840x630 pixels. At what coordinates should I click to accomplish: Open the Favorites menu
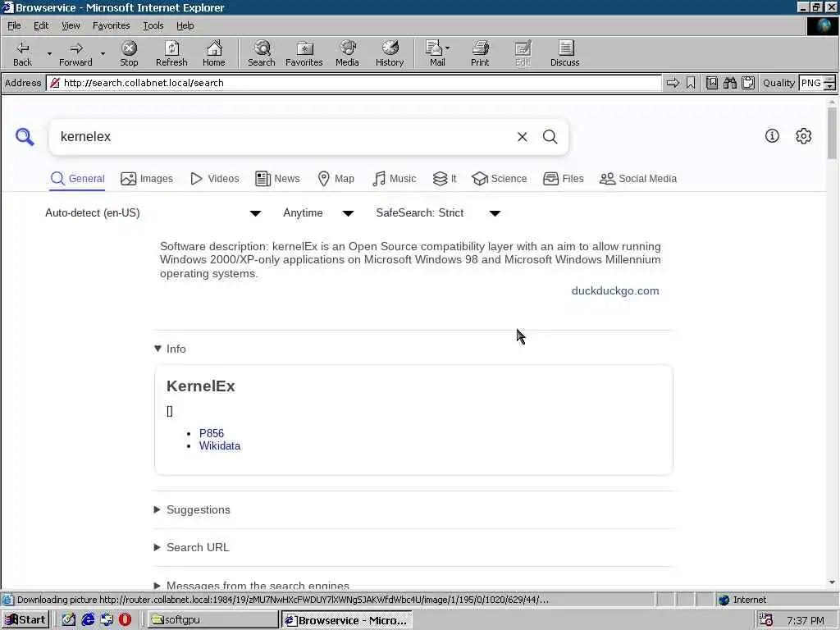tap(111, 25)
